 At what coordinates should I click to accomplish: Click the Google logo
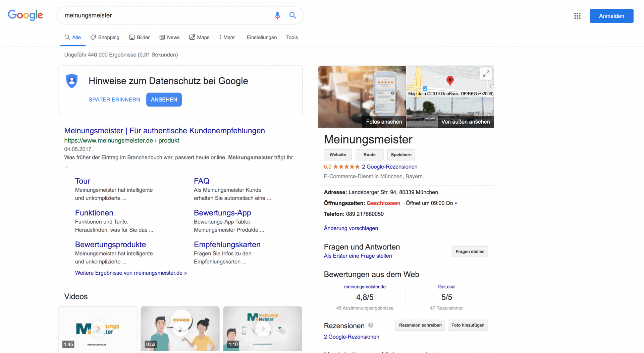(x=25, y=15)
